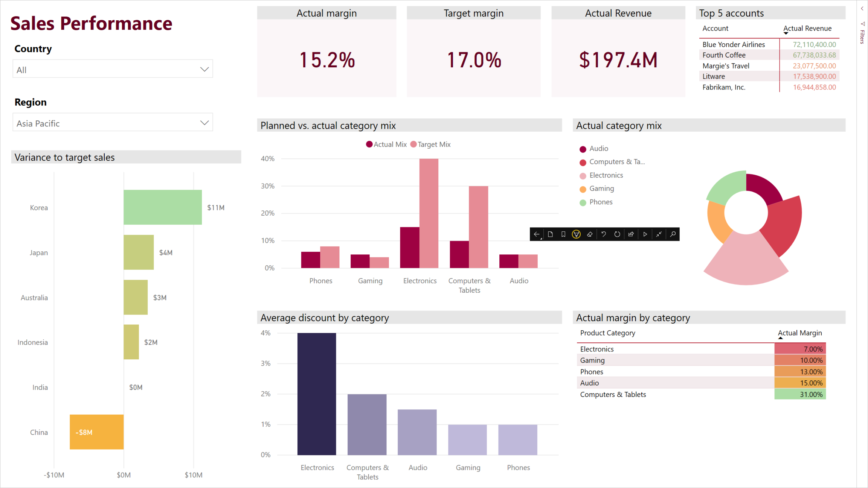Click the redo icon in toolbar
The width and height of the screenshot is (868, 488).
[617, 234]
